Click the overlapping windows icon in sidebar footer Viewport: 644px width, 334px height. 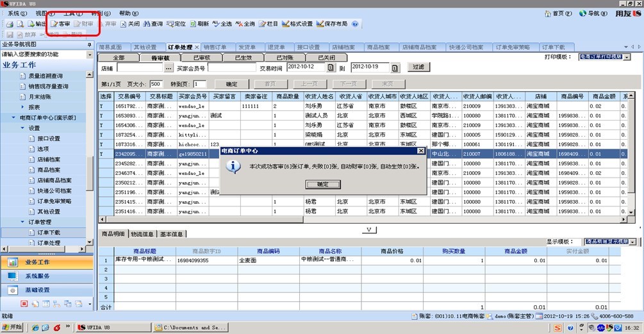pos(68,304)
